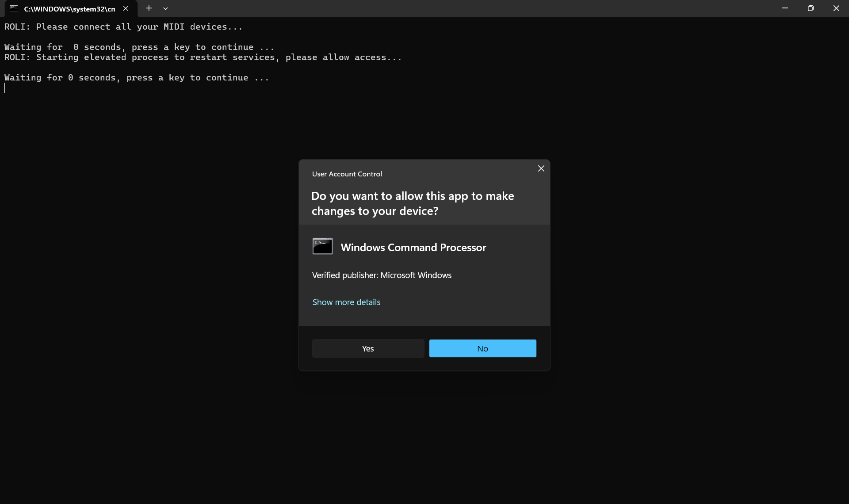Restore down the terminal window
This screenshot has height=504, width=849.
point(811,8)
